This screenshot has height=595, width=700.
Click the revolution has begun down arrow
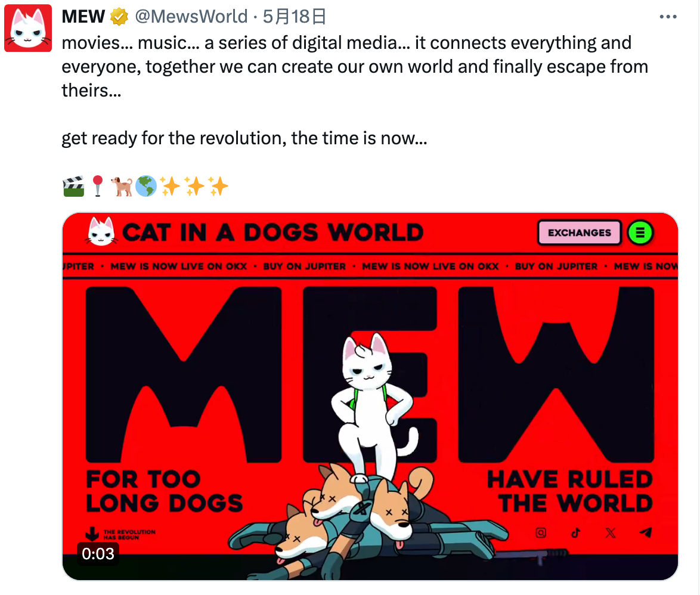(x=92, y=534)
